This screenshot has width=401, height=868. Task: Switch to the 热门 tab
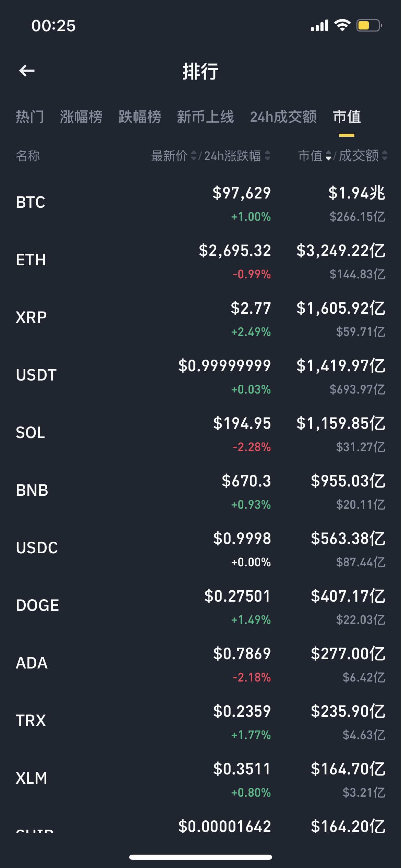pyautogui.click(x=30, y=117)
